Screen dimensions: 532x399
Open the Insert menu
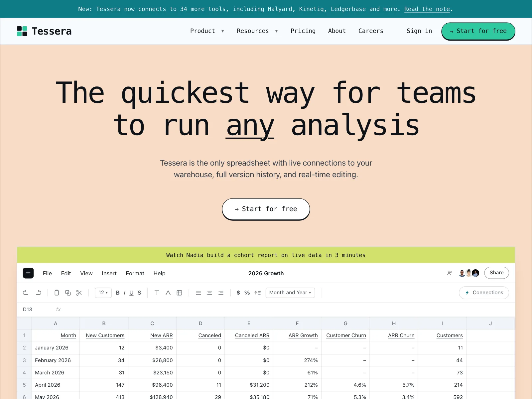(x=109, y=273)
